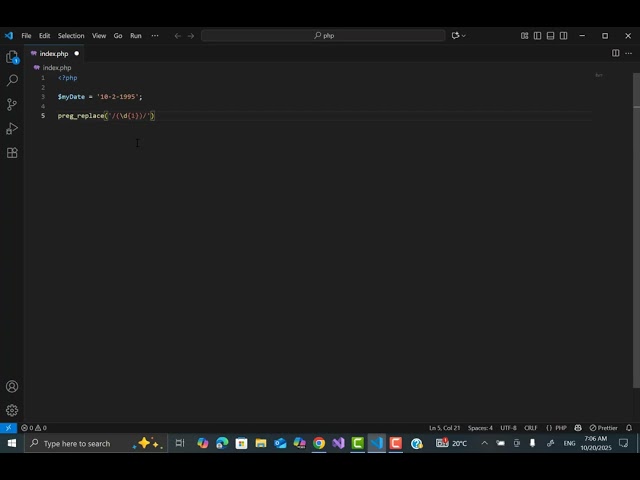This screenshot has width=640, height=480.
Task: Open the Selection menu
Action: click(x=71, y=36)
